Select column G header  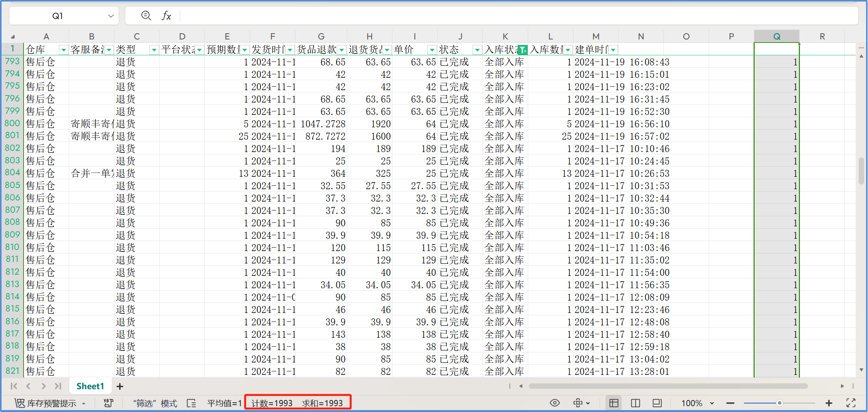321,36
